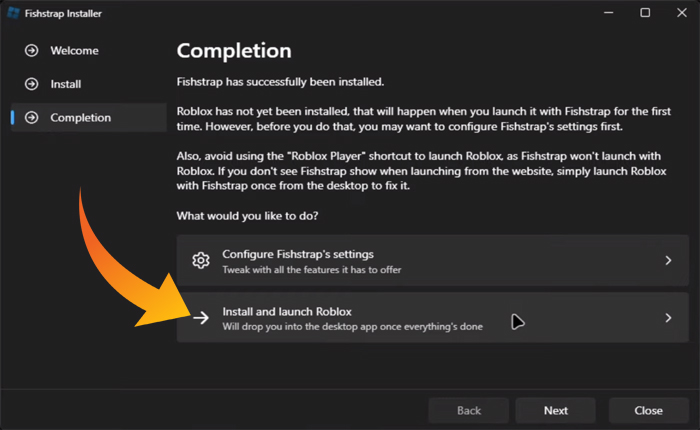Click the circled arrow icon beside Install

coord(32,84)
